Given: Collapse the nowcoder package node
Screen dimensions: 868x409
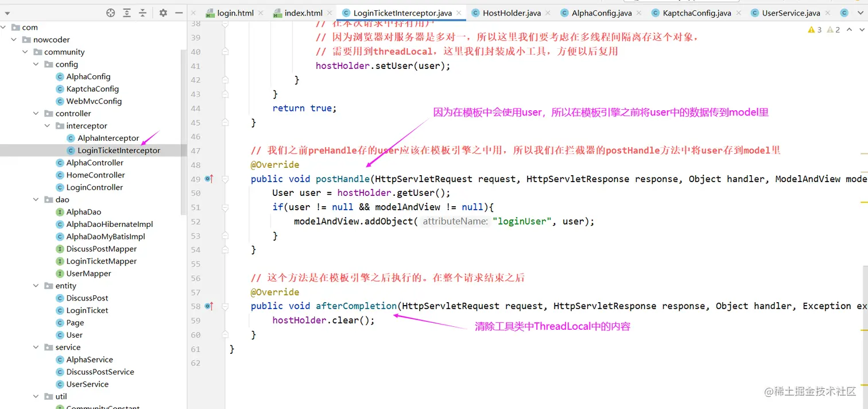Looking at the screenshot, I should [x=14, y=40].
